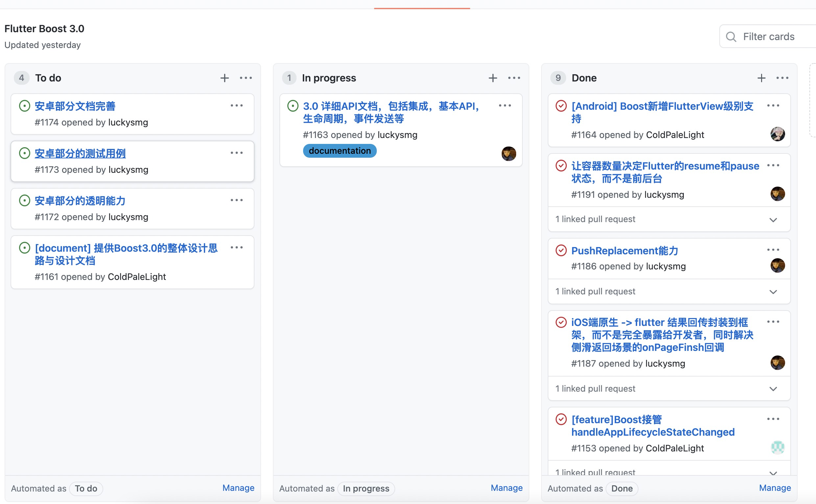Open In progress column ellipsis menu

[514, 78]
